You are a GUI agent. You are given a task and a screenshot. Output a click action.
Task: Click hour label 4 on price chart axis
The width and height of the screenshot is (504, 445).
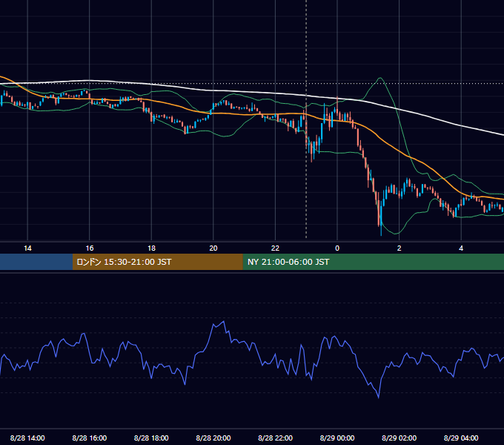(461, 248)
